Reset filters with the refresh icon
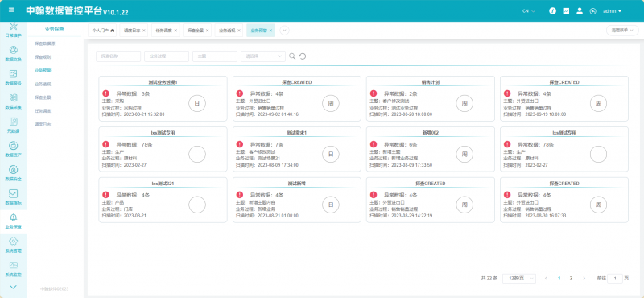The width and height of the screenshot is (644, 298). tap(303, 56)
